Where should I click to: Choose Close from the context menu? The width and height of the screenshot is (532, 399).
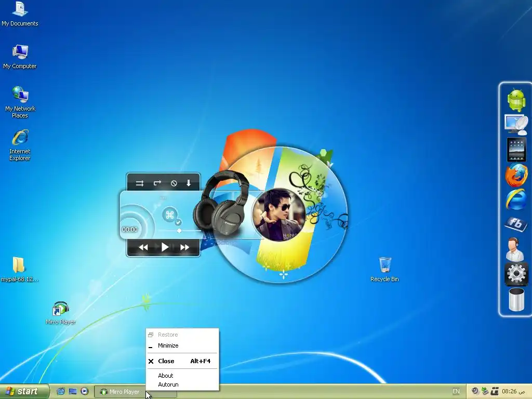click(182, 361)
